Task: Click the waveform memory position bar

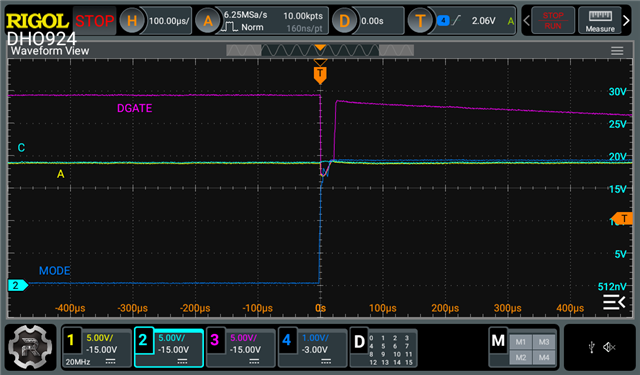Action: [320, 51]
